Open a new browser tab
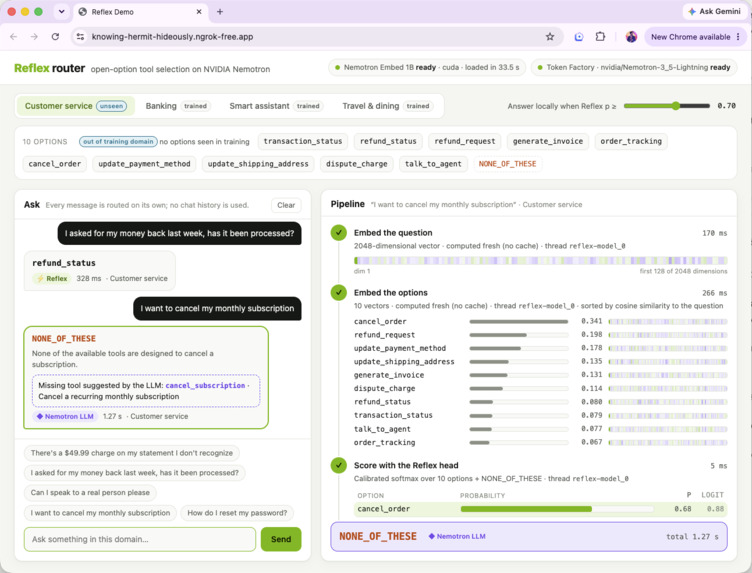Screen dimensions: 752x573 pos(220,12)
